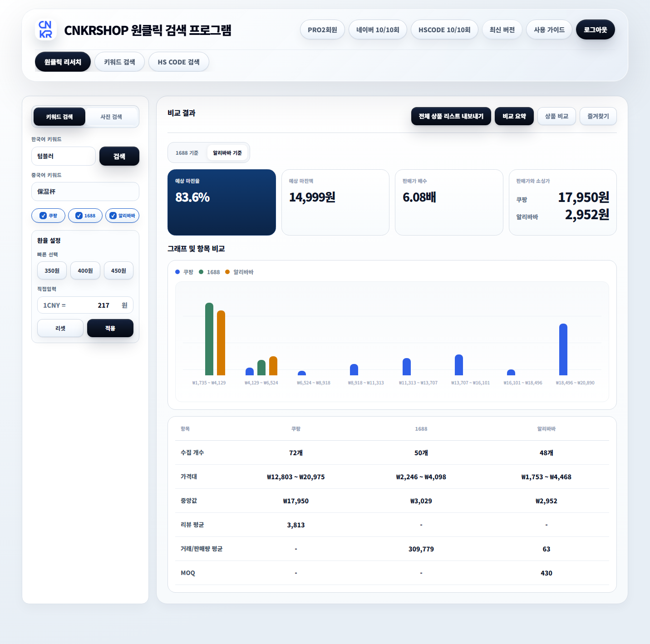Click the 로그아웃 button
This screenshot has height=644, width=650.
tap(596, 29)
